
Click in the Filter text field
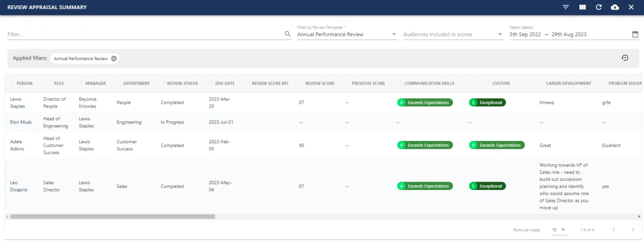(x=145, y=34)
